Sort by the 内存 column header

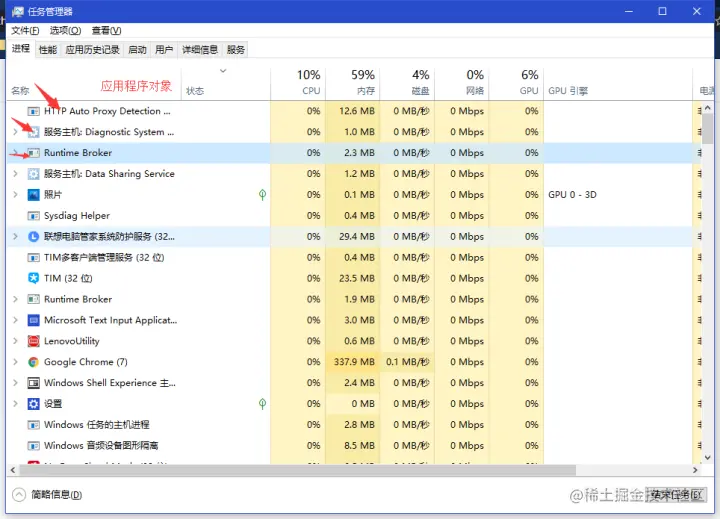pos(353,83)
